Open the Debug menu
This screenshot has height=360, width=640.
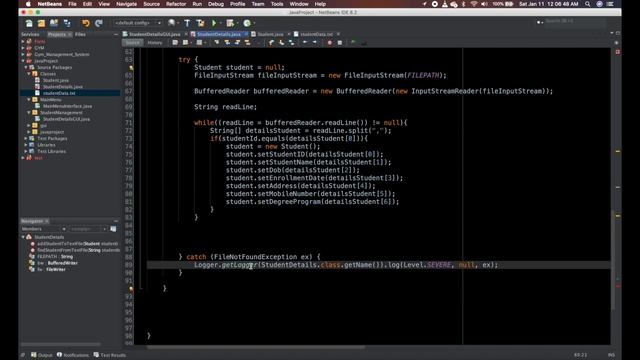pyautogui.click(x=216, y=4)
